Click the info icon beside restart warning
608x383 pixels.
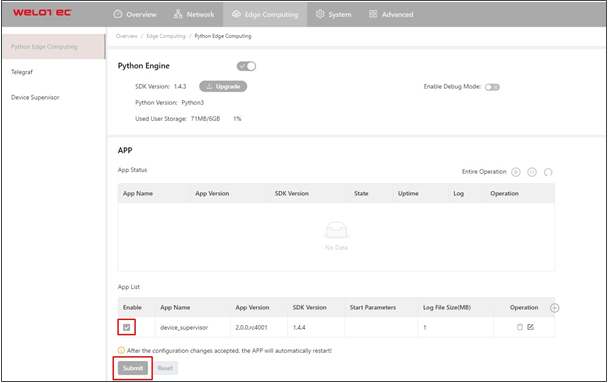[121, 350]
